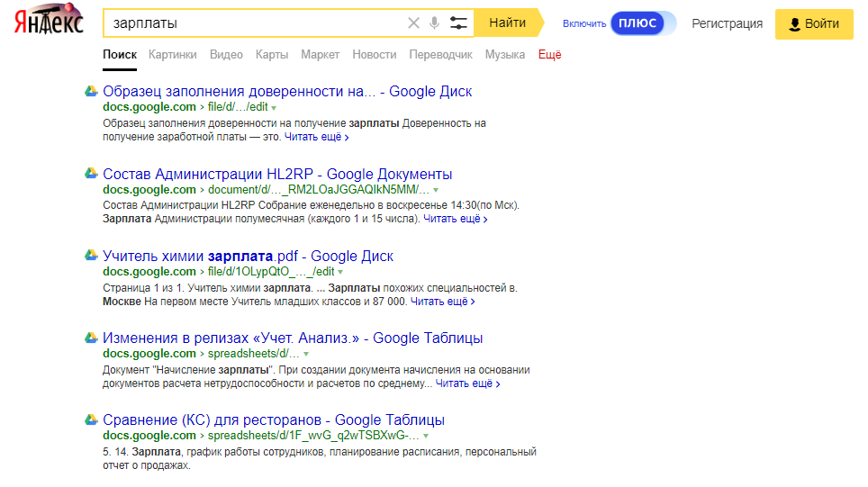Clear the search query with the X icon

tap(413, 23)
